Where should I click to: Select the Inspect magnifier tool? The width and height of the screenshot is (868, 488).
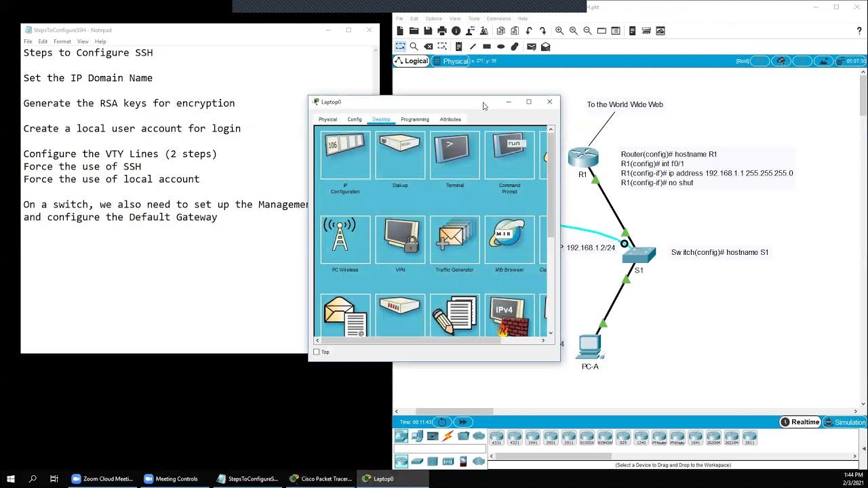[414, 47]
